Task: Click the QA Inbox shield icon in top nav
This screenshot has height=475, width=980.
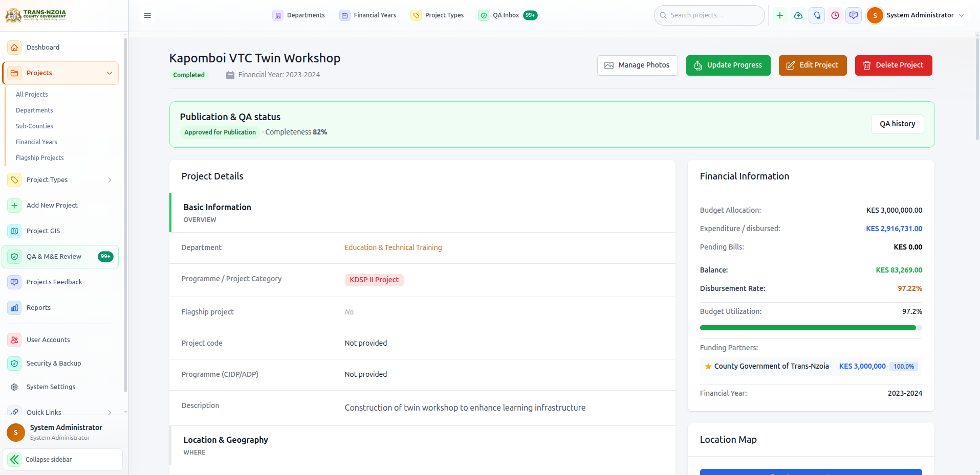Action: tap(484, 15)
